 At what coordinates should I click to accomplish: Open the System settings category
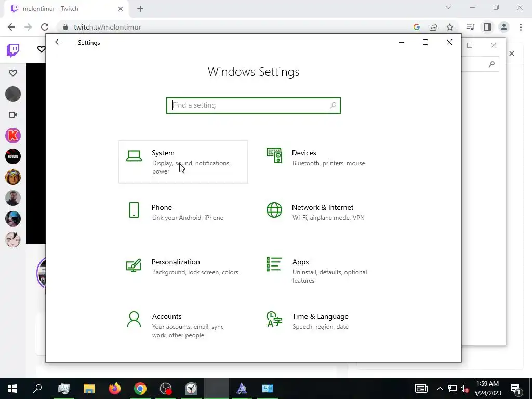pyautogui.click(x=183, y=162)
